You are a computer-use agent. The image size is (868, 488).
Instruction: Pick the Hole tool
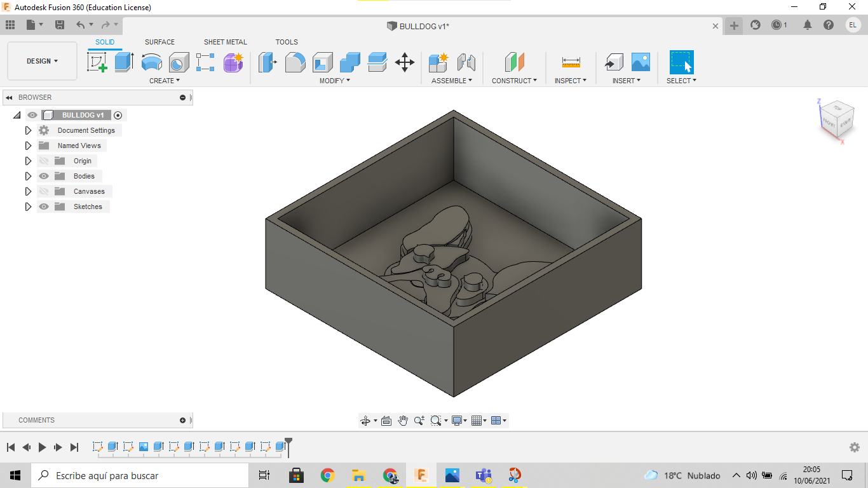179,62
